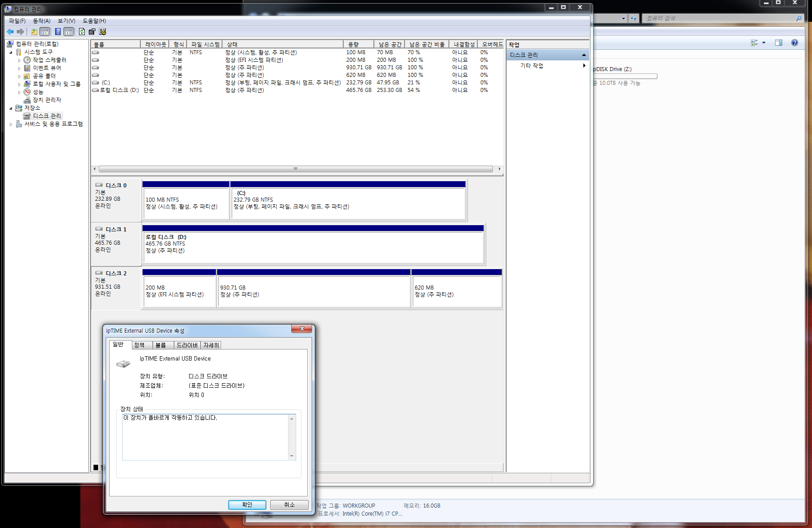812x528 pixels.
Task: Click the gray Forward arrow in toolbar
Action: click(x=20, y=32)
